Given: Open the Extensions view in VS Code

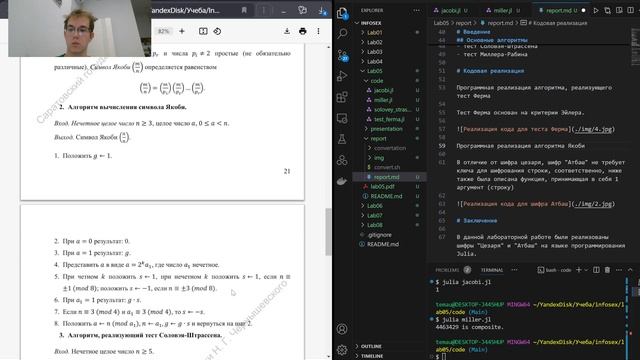Looking at the screenshot, I should click(342, 97).
